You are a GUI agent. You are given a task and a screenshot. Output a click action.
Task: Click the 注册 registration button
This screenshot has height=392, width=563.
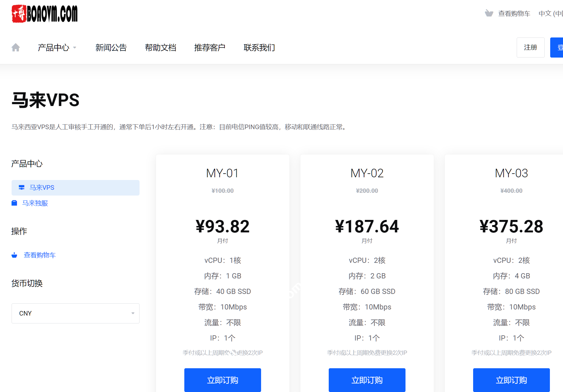(x=530, y=47)
